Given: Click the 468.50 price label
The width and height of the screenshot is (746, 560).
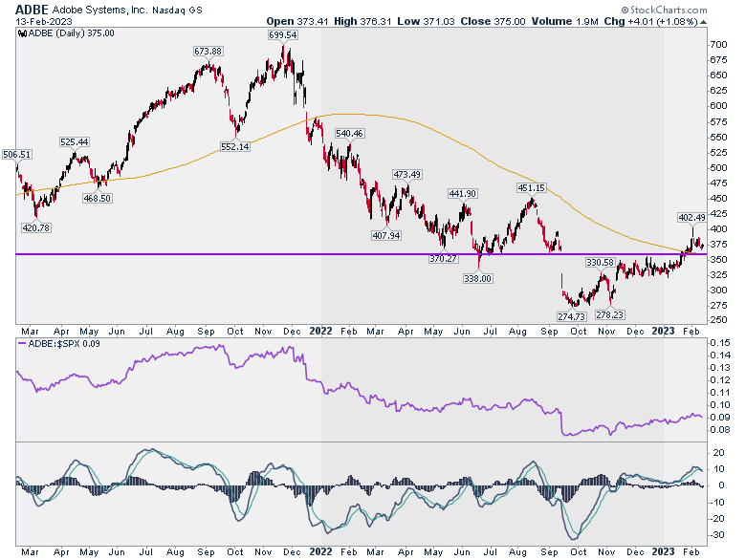Looking at the screenshot, I should click(97, 198).
